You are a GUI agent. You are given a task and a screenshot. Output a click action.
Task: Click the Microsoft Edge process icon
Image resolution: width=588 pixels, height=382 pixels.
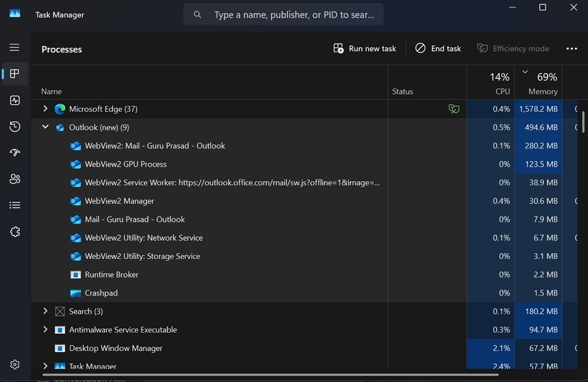click(60, 109)
